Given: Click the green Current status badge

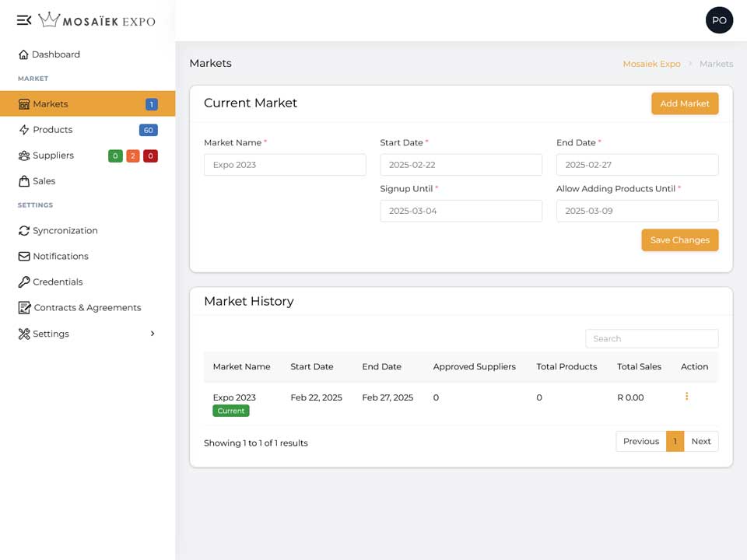Looking at the screenshot, I should 230,411.
